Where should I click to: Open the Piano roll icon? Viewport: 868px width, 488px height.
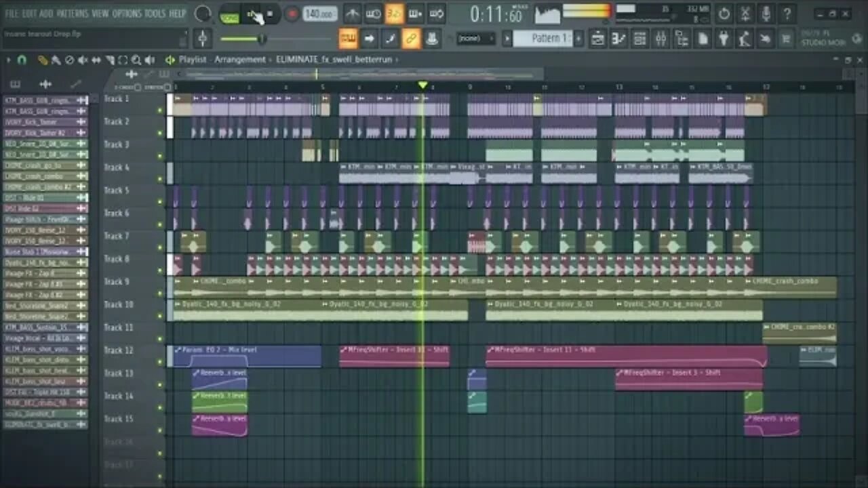point(618,39)
